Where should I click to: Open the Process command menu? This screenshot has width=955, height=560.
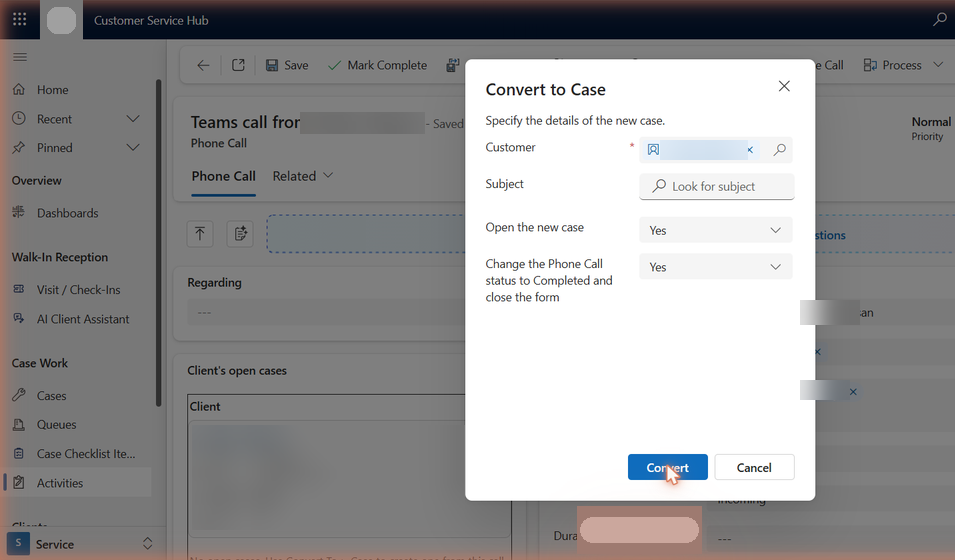(x=903, y=65)
